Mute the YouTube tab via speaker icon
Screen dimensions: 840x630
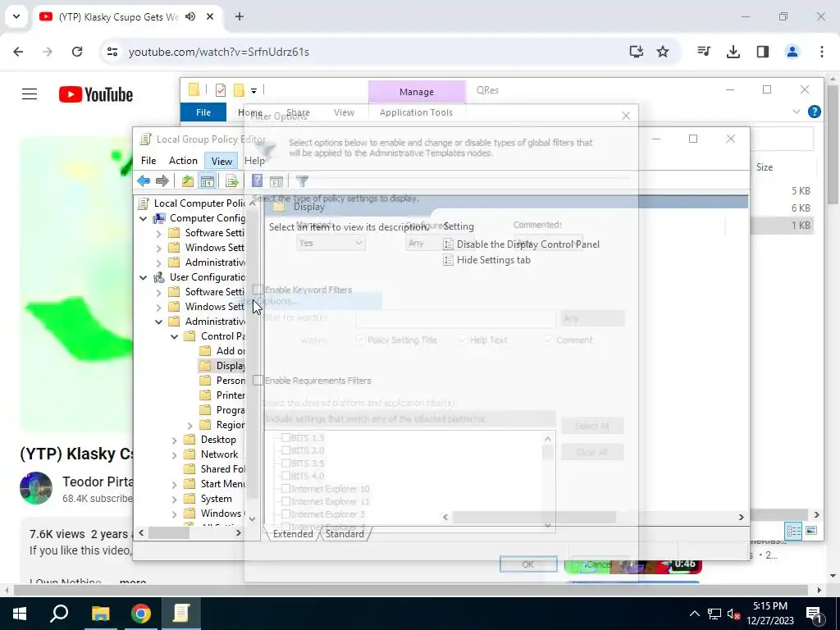coord(190,16)
